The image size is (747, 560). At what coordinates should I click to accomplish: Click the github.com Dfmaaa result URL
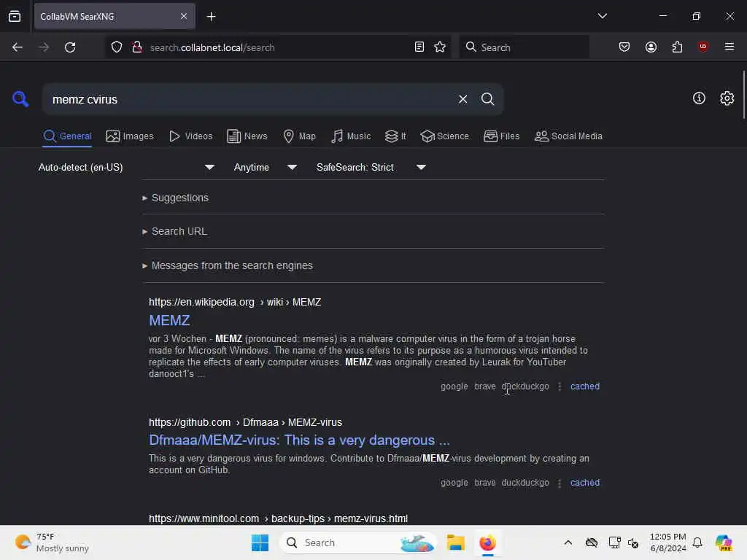tap(245, 422)
